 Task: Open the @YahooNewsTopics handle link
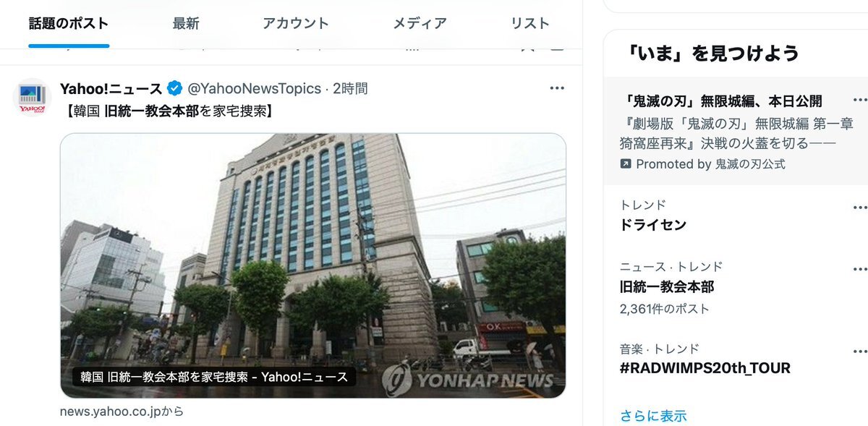click(254, 88)
